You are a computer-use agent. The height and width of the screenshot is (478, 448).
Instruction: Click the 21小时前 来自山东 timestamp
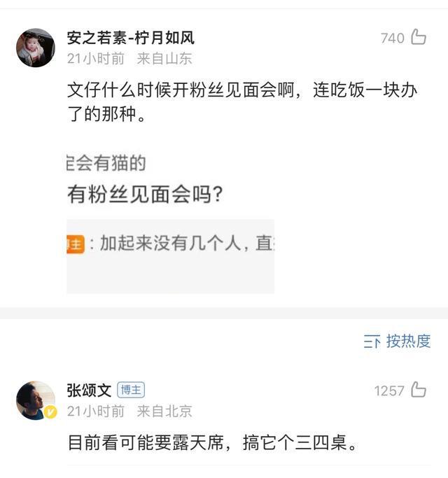click(129, 59)
